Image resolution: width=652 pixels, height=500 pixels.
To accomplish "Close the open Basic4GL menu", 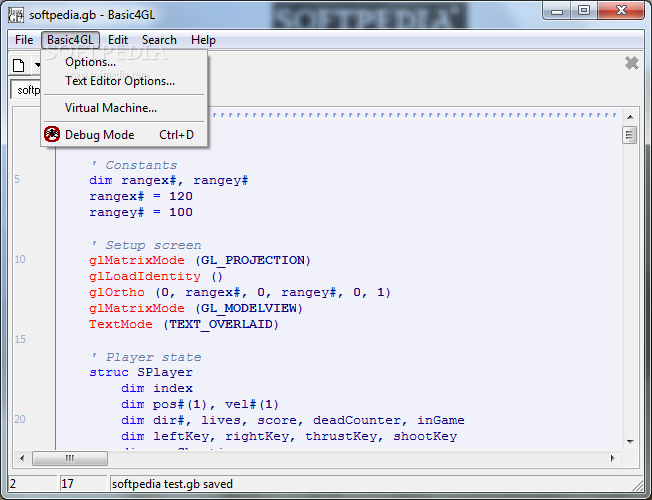I will [70, 40].
